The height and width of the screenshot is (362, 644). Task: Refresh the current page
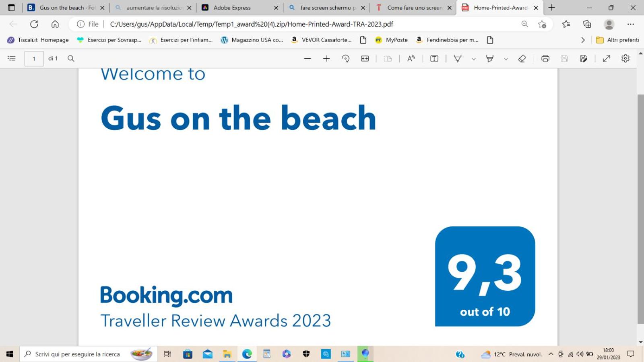(x=34, y=24)
